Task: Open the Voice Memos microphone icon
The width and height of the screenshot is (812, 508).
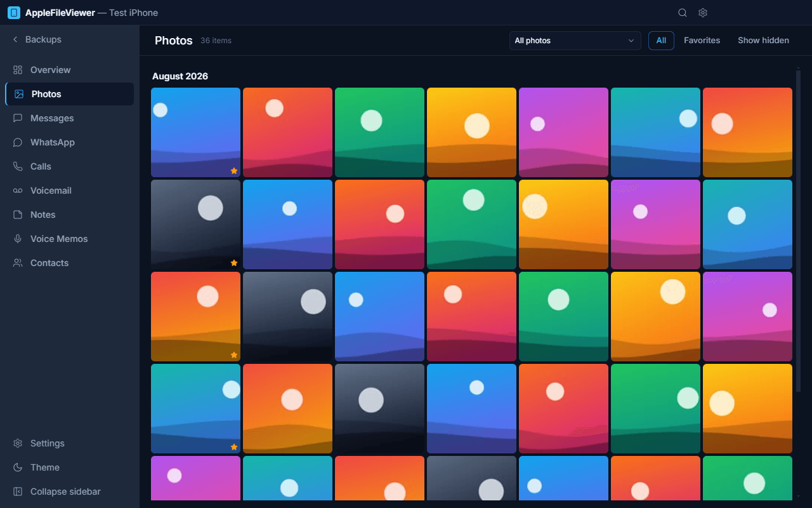Action: [18, 239]
